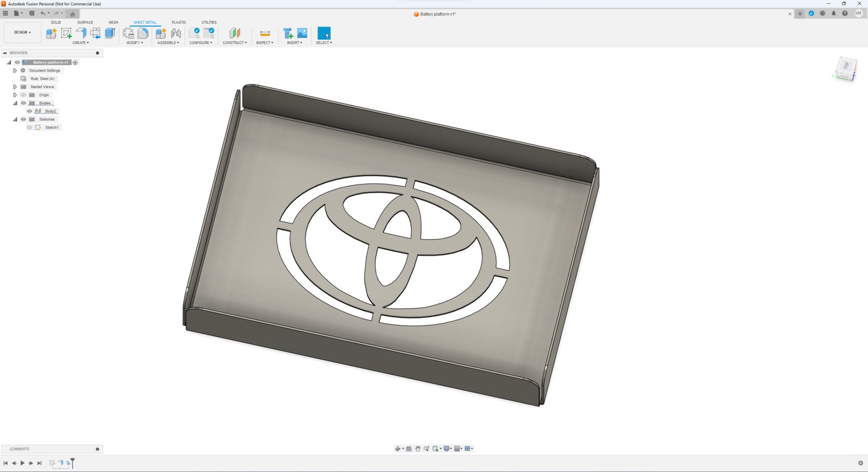Jump to the timeline beginning
The width and height of the screenshot is (868, 472).
5,463
